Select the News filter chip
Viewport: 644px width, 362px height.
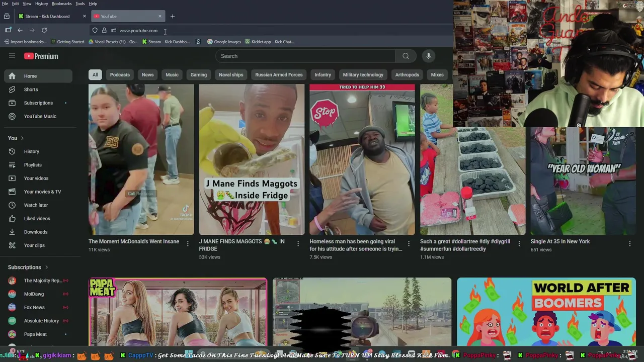(x=147, y=75)
